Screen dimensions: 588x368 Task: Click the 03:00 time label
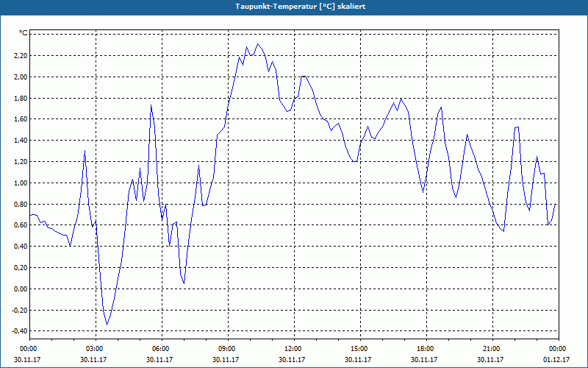pos(96,349)
